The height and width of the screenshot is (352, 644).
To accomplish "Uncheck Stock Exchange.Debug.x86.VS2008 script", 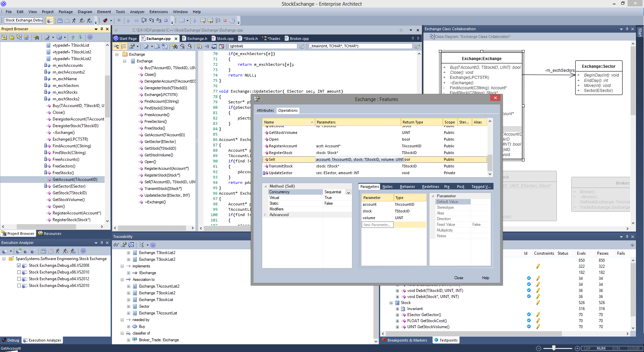I will point(19,265).
